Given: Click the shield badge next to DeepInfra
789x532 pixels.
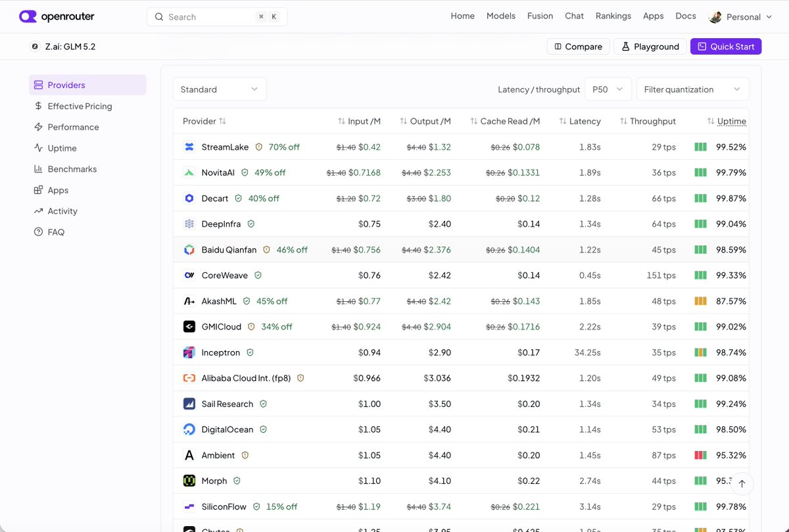Looking at the screenshot, I should 251,224.
